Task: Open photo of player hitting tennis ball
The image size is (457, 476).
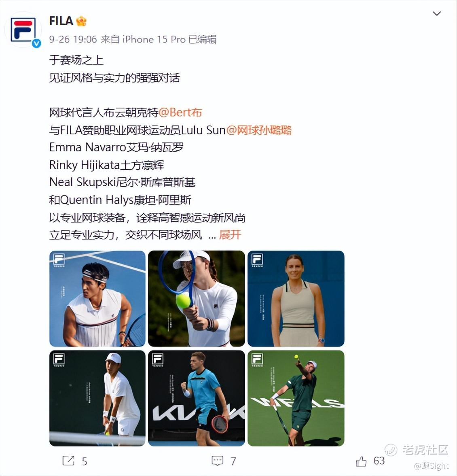Action: click(197, 298)
